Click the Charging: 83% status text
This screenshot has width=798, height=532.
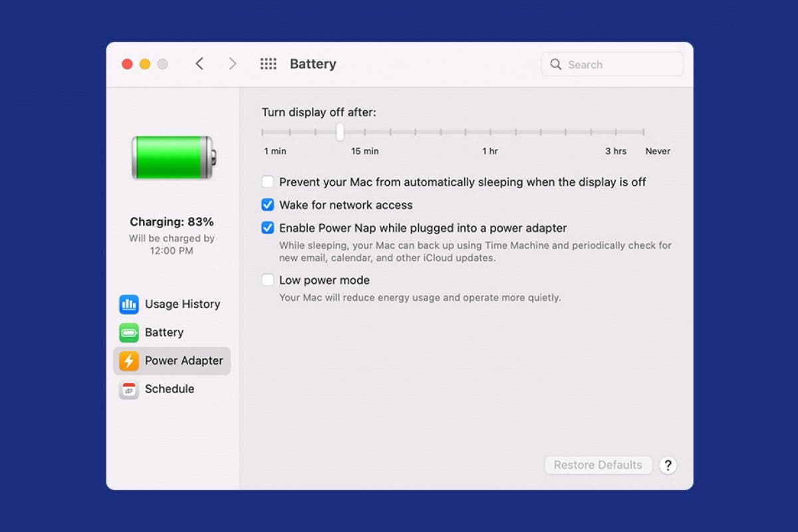(172, 221)
